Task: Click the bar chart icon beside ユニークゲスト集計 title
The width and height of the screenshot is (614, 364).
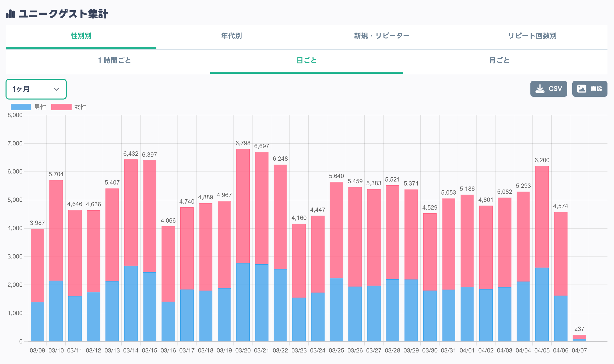Action: point(10,15)
